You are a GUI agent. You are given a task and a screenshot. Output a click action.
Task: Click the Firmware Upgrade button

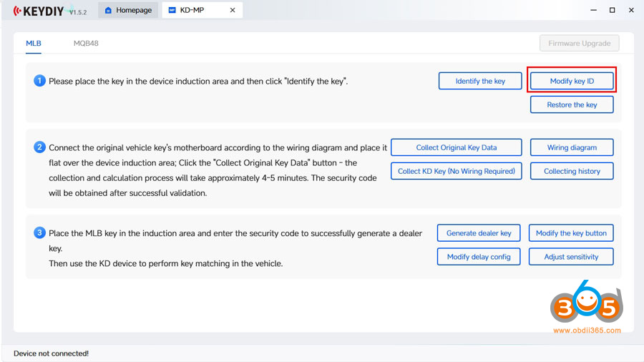tap(579, 44)
